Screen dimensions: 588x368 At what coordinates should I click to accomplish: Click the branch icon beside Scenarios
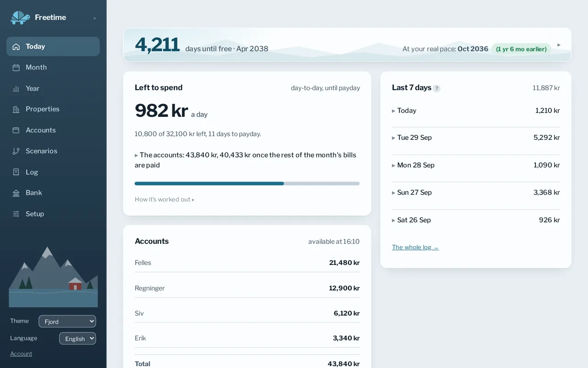tap(16, 151)
